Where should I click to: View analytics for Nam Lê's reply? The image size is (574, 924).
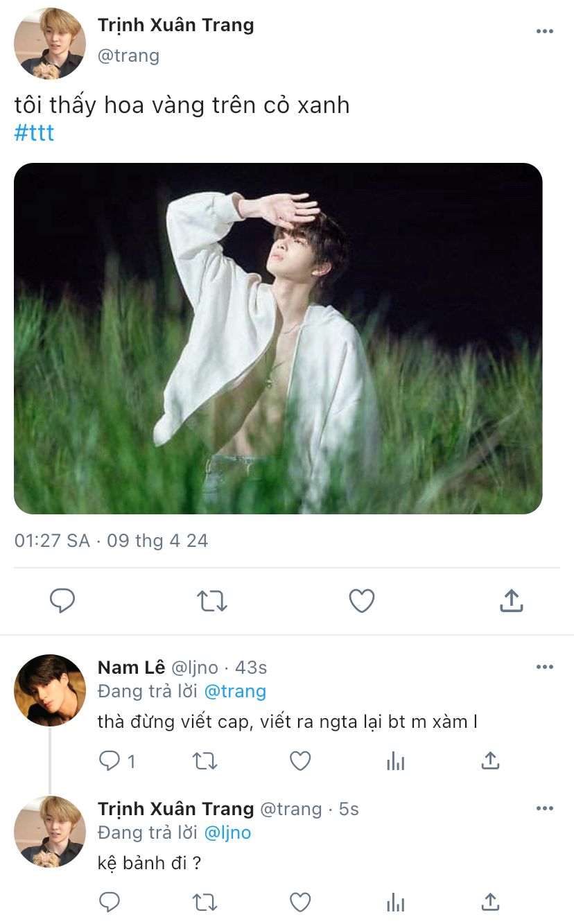pyautogui.click(x=395, y=761)
